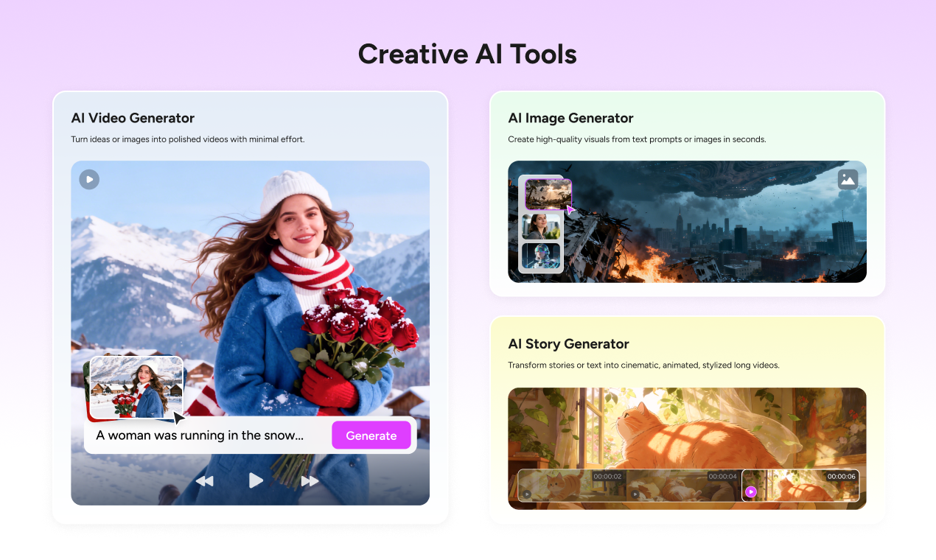Click the fast-forward icon below the snow video
Viewport: 936px width, 560px height.
pos(310,480)
